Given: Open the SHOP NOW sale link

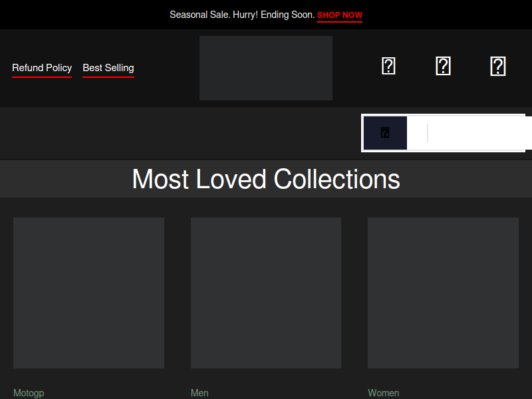Looking at the screenshot, I should [x=340, y=15].
